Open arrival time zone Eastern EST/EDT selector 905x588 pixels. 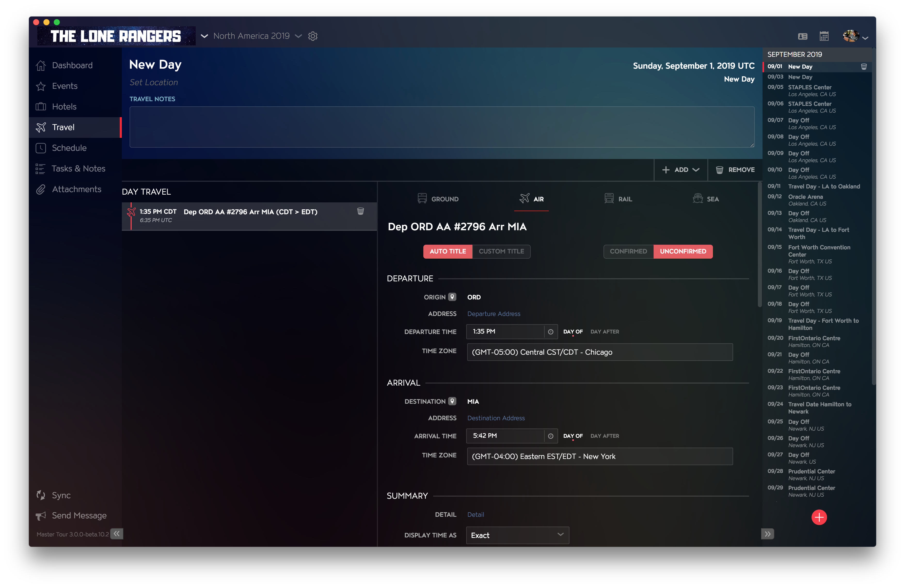pos(600,456)
